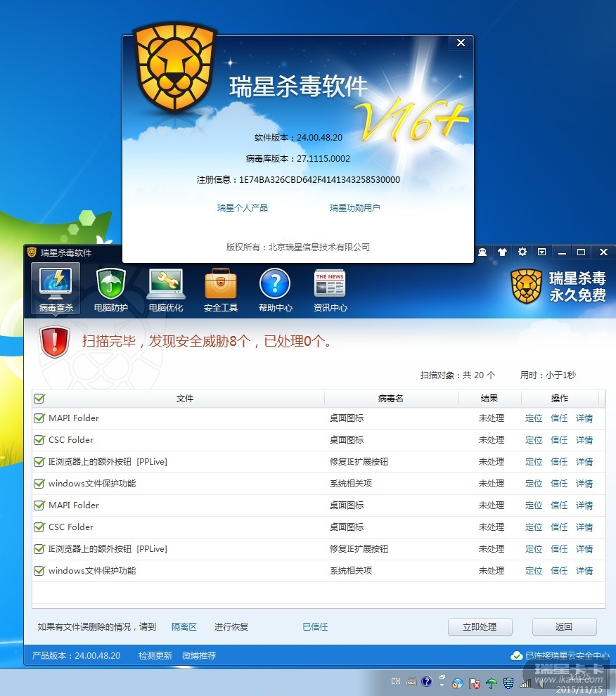Click the blue messenger face tray icon
The image size is (616, 696).
click(458, 683)
